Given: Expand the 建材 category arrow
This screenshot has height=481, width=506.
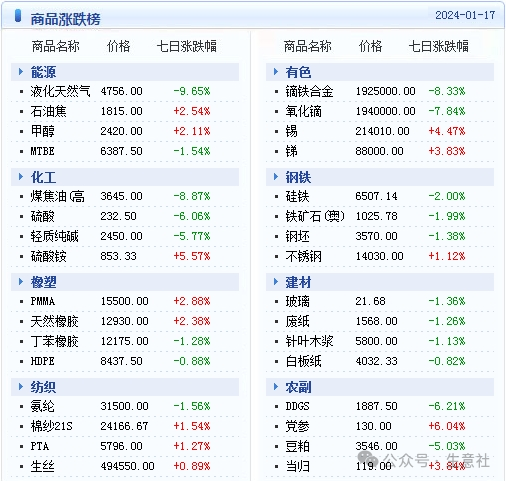Looking at the screenshot, I should click(276, 282).
